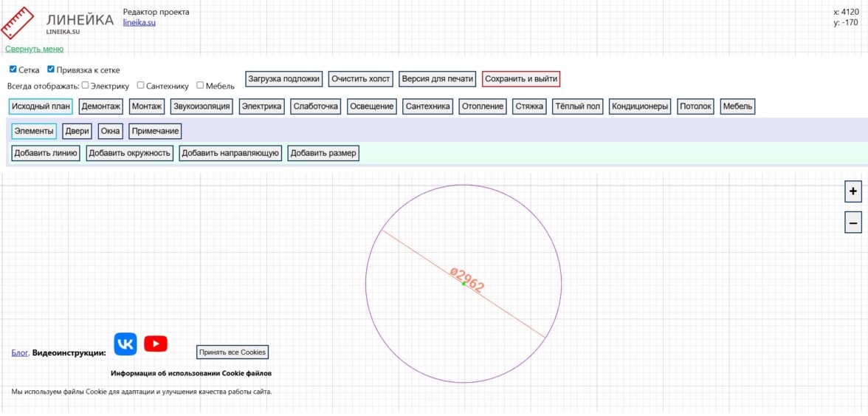Zoom in with the plus button
Viewport: 868px width, 416px height.
point(853,191)
